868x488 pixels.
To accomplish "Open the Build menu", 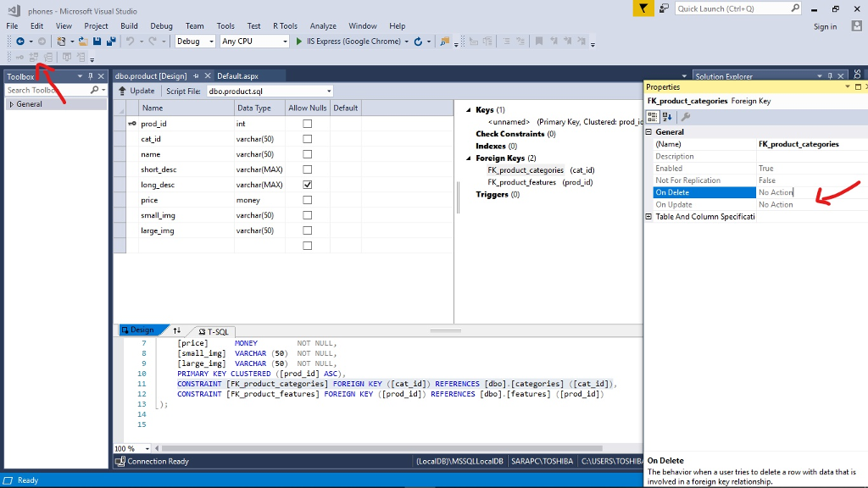I will pos(129,26).
